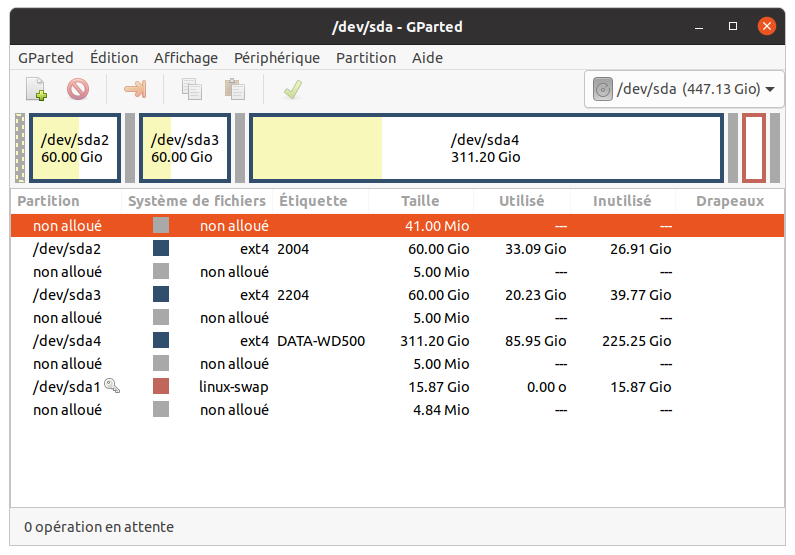Select the 41.00 Mio unallocated row

coord(398,226)
